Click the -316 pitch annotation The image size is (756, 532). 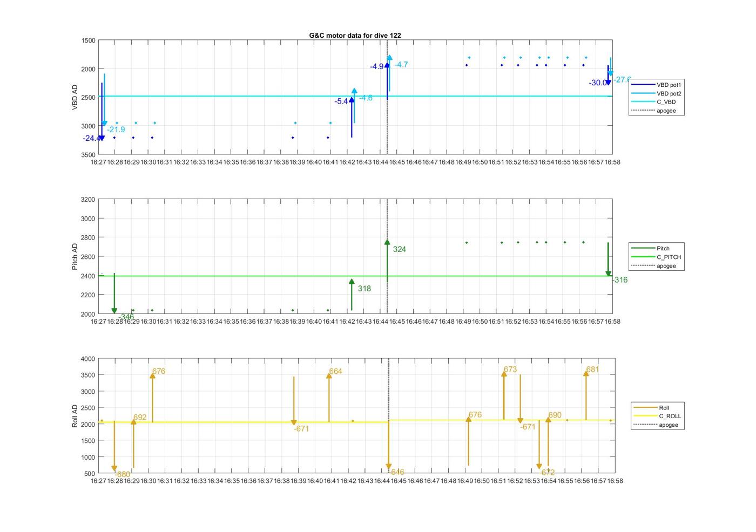pyautogui.click(x=620, y=280)
